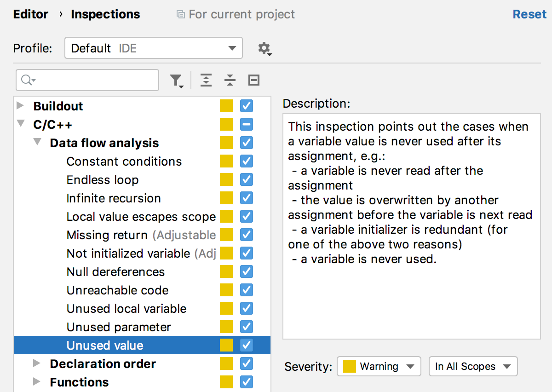Disable the Endless loop inspection
This screenshot has height=392, width=552.
(x=247, y=180)
